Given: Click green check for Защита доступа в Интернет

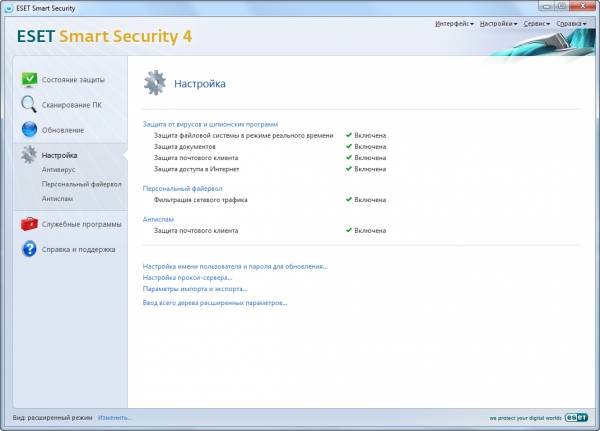Looking at the screenshot, I should pyautogui.click(x=349, y=168).
